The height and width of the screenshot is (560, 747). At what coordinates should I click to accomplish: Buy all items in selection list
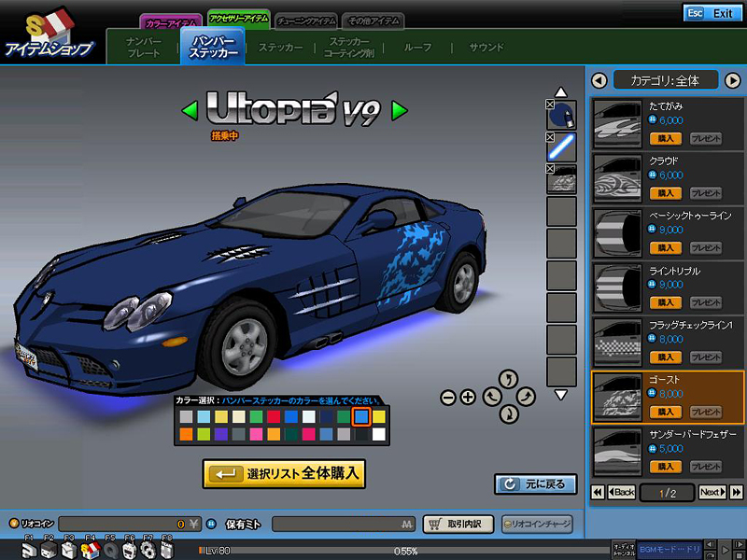(285, 474)
